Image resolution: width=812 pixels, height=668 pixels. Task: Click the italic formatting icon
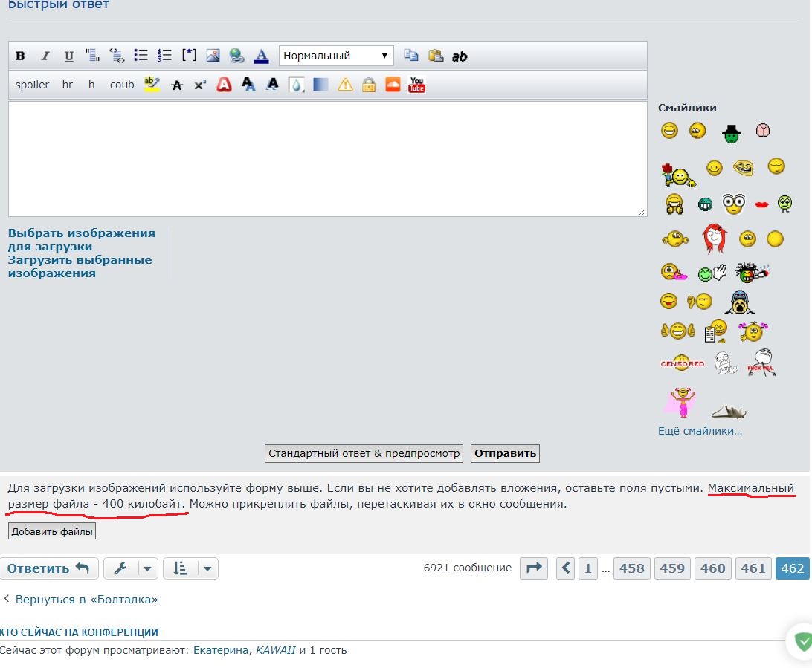coord(45,56)
